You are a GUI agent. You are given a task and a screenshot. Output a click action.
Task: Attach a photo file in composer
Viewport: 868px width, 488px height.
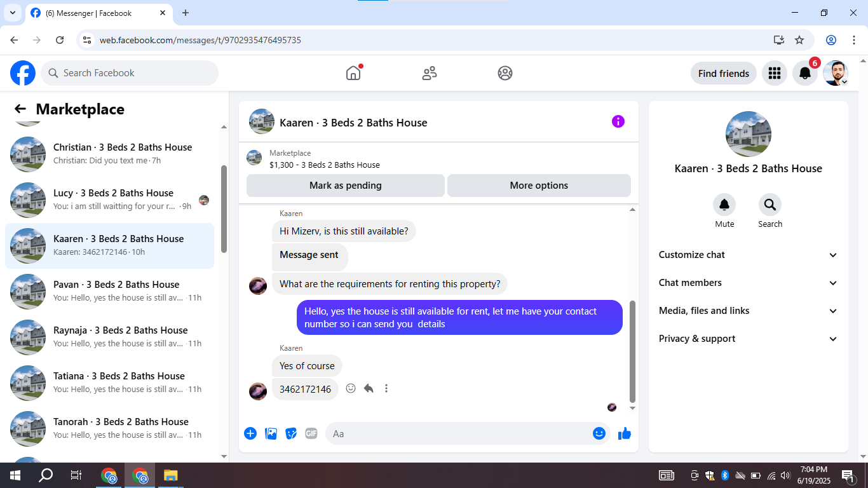[271, 433]
